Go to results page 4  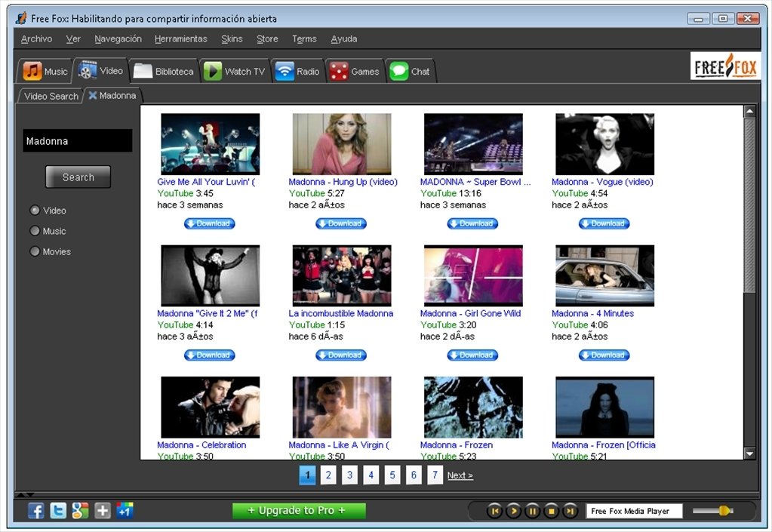371,475
